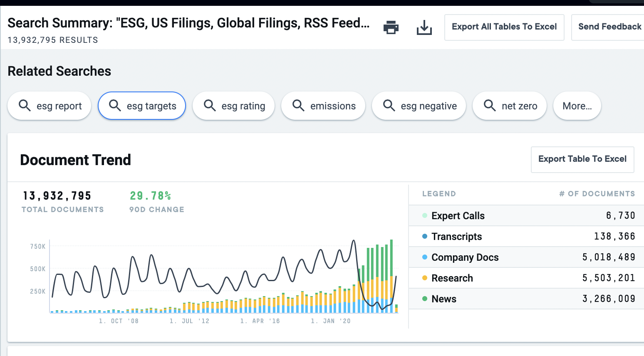Click magnifier icon in esg targets chip
The image size is (644, 356).
pyautogui.click(x=115, y=106)
